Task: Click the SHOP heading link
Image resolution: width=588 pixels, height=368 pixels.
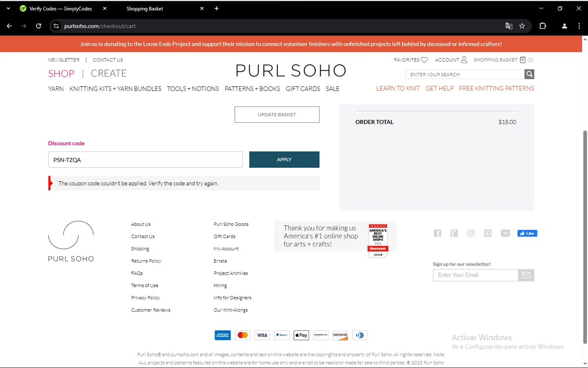Action: coord(61,73)
